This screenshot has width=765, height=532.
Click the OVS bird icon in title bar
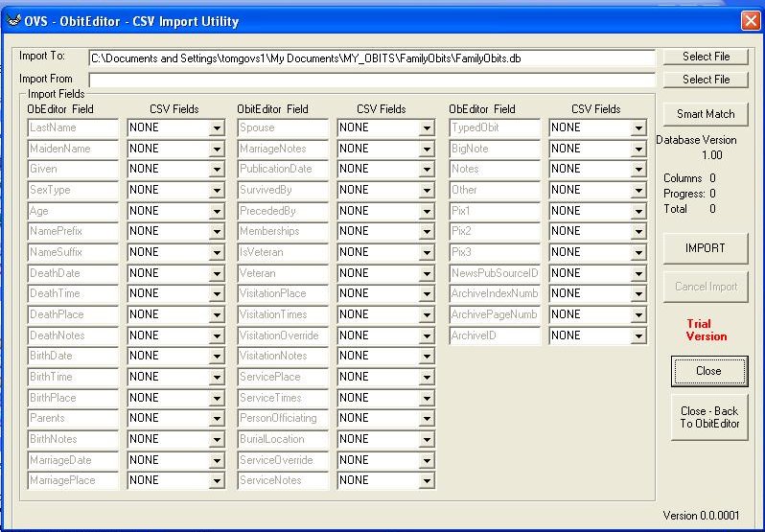pos(13,20)
